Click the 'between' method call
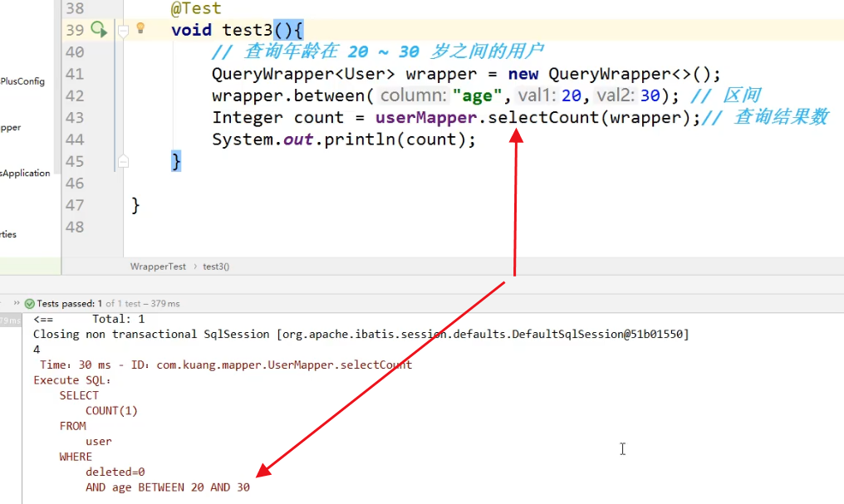 pyautogui.click(x=330, y=95)
